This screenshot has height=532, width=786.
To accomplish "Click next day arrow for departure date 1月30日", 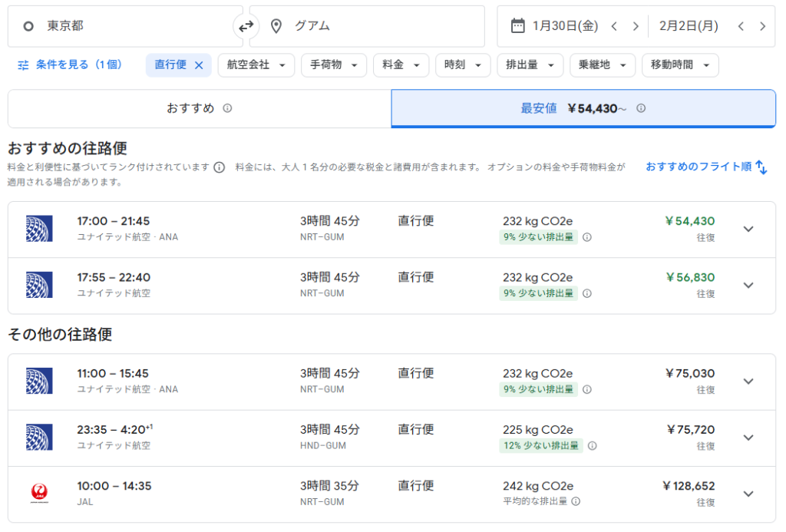I will point(636,26).
